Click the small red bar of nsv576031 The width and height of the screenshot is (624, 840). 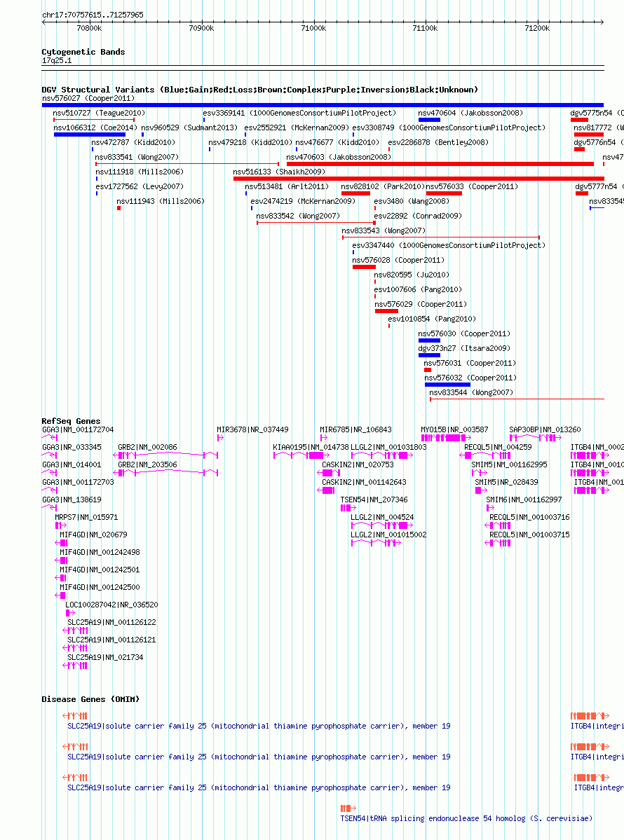[x=427, y=370]
